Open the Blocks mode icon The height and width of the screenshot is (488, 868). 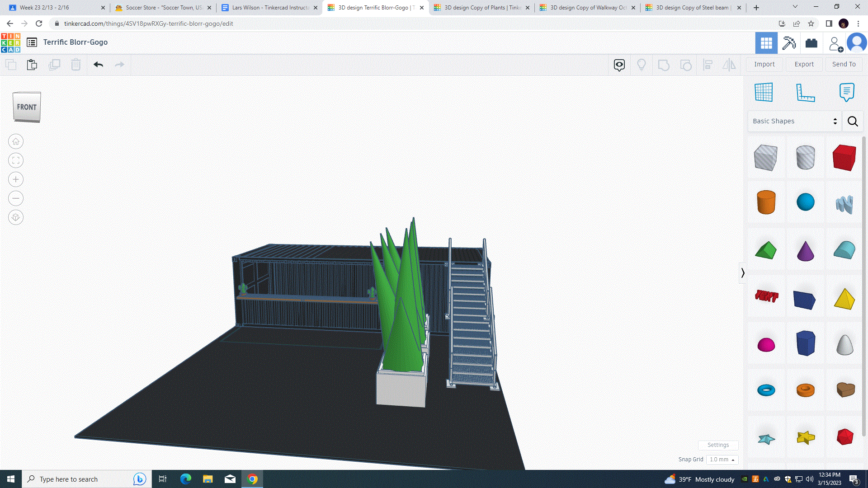point(789,43)
